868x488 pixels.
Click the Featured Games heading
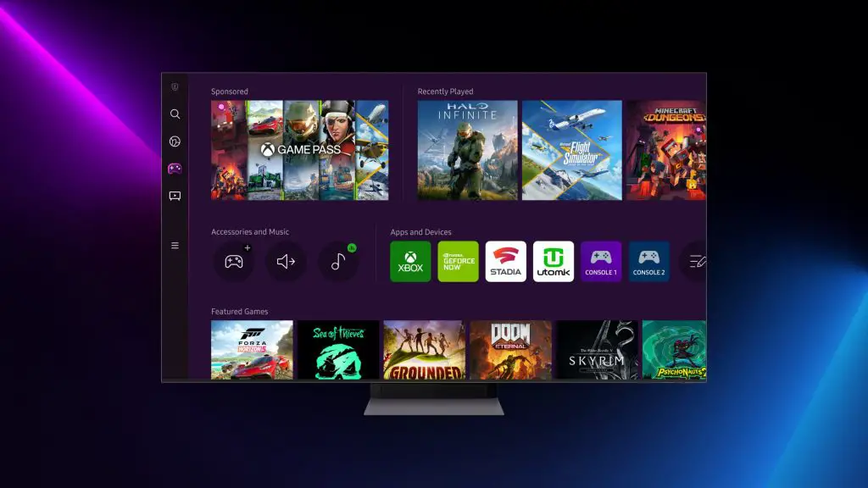tap(240, 312)
